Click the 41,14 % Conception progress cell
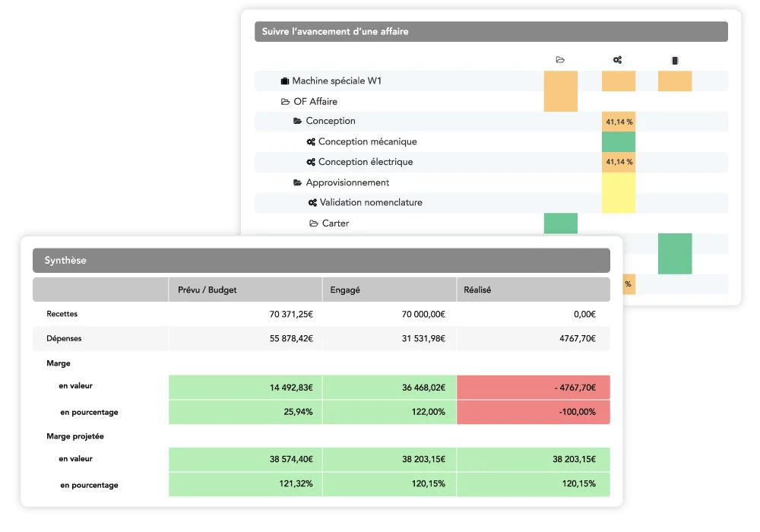Screen dimensions: 760x532 [x=618, y=122]
